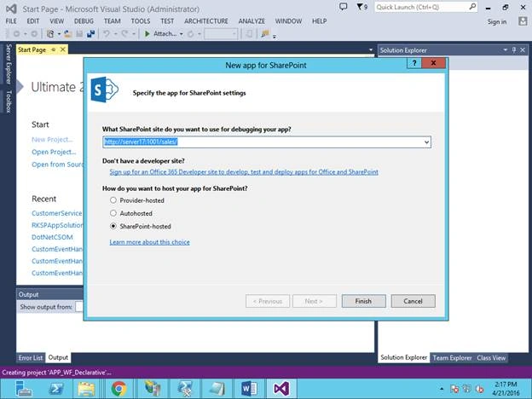
Task: Switch to the Team Explorer tab
Action: click(x=452, y=357)
